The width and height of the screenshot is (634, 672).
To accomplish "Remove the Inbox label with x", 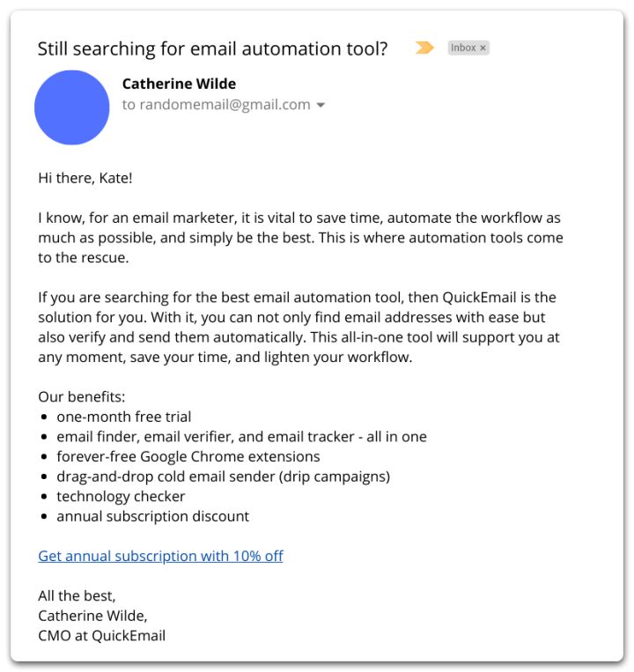I will pyautogui.click(x=483, y=48).
